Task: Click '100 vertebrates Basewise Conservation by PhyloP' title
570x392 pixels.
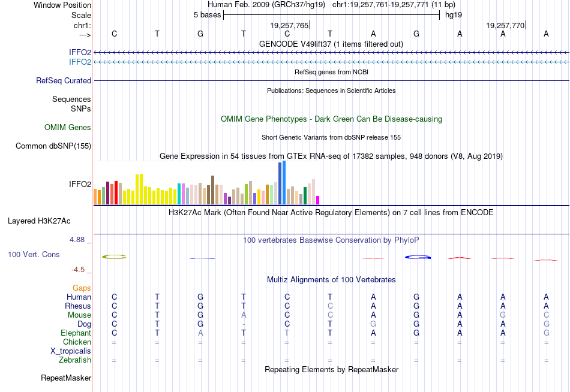Action: tap(331, 240)
